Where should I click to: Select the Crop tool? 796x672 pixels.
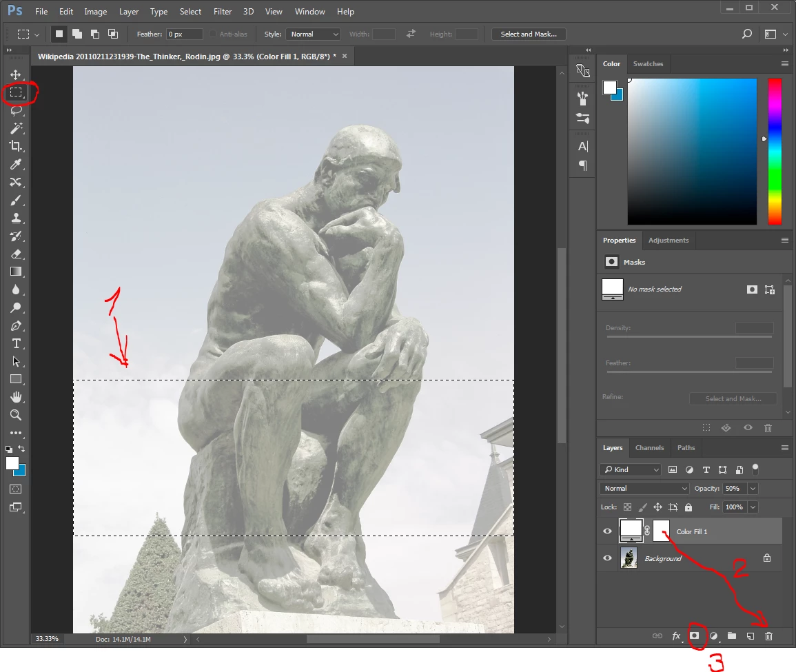click(16, 146)
